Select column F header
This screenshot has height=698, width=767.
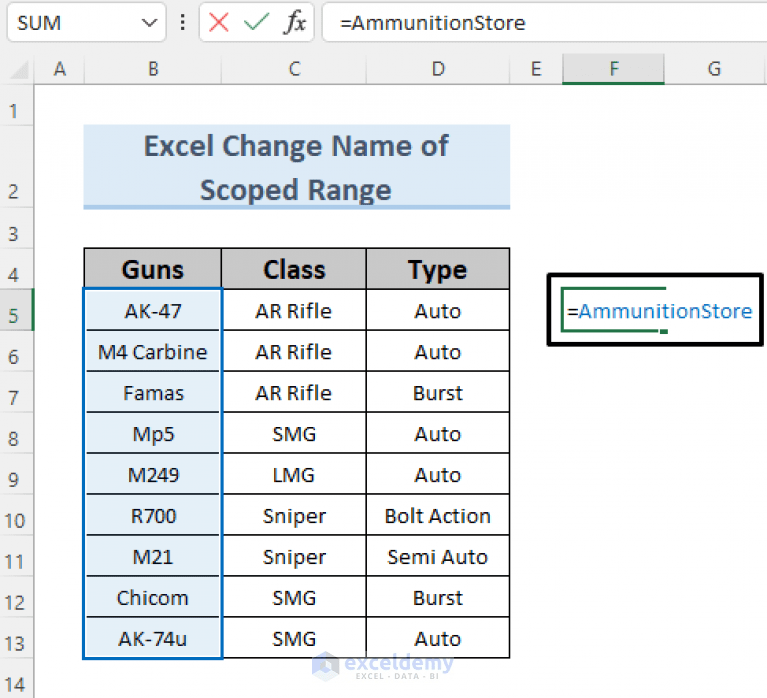613,69
